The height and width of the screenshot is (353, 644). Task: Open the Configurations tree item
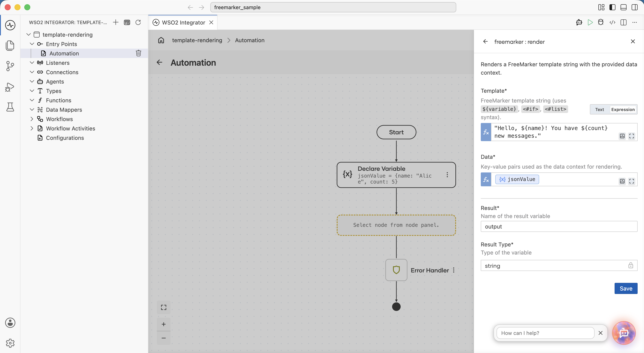(x=65, y=138)
